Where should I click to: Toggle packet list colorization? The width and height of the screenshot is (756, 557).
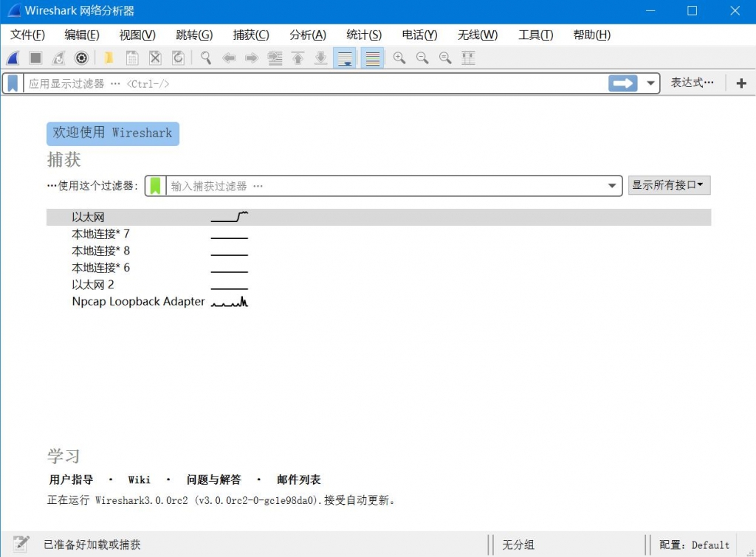coord(373,58)
